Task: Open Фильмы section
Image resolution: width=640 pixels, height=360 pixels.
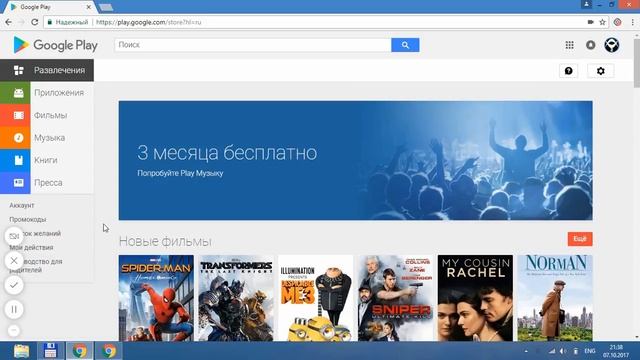Action: coord(50,115)
